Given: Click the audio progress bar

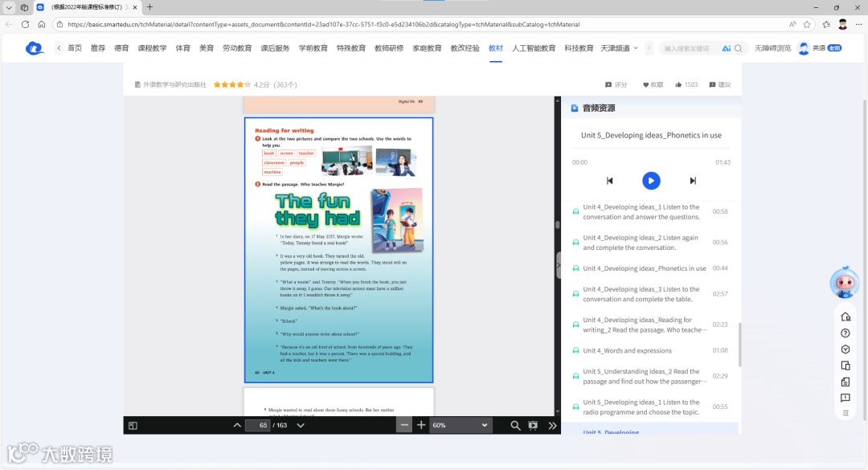Looking at the screenshot, I should tap(651, 149).
